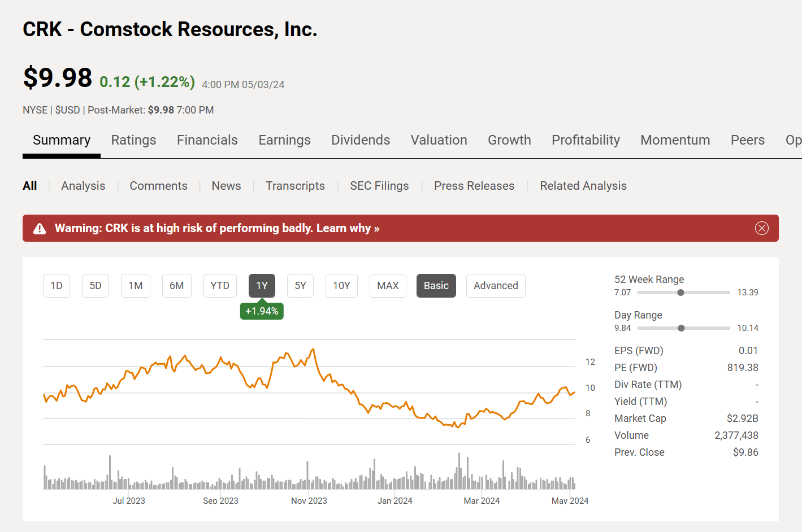802x532 pixels.
Task: Select the 5D chart range
Action: click(x=95, y=286)
